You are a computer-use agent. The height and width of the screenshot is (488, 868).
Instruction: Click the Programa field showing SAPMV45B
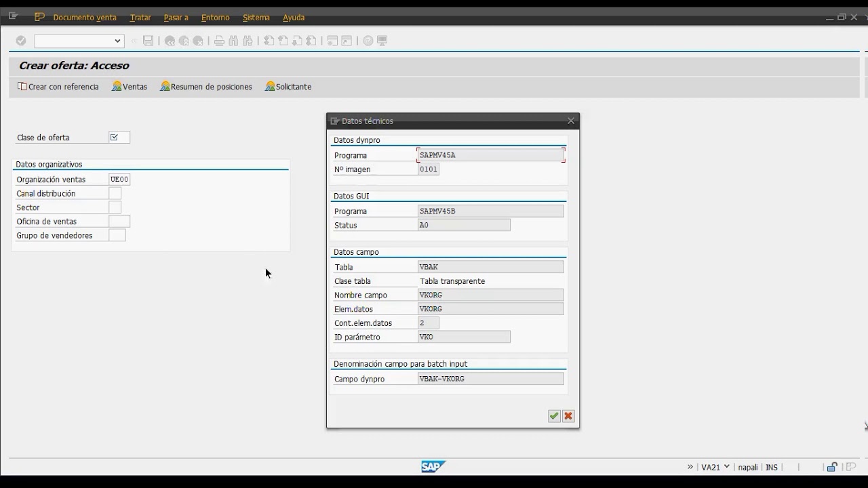(x=491, y=211)
